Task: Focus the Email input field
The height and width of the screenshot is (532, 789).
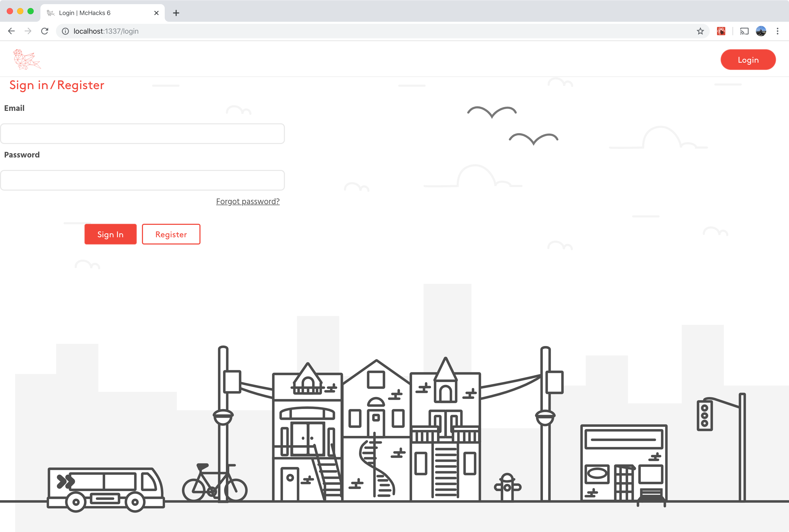Action: click(x=142, y=134)
